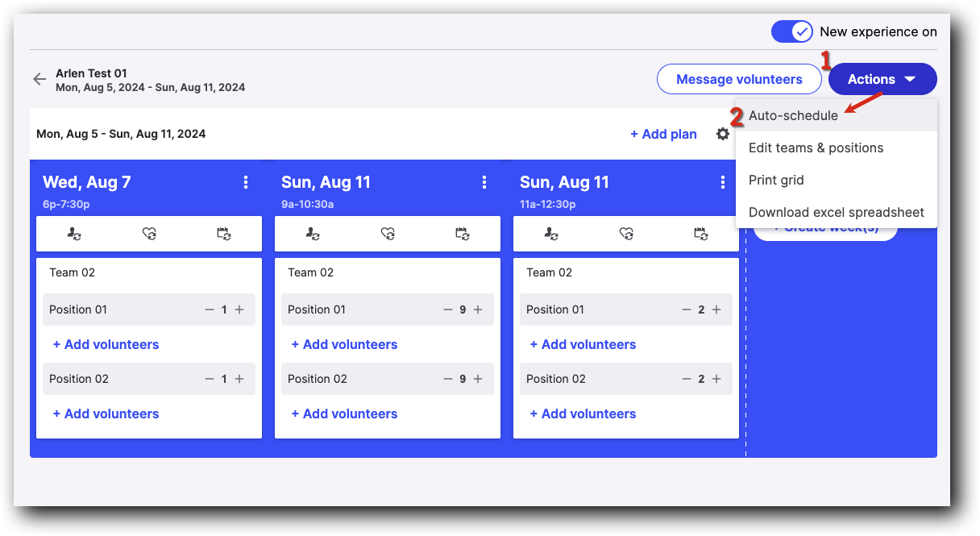Open the settings gear next to Add plan
The image size is (980, 536).
click(723, 134)
